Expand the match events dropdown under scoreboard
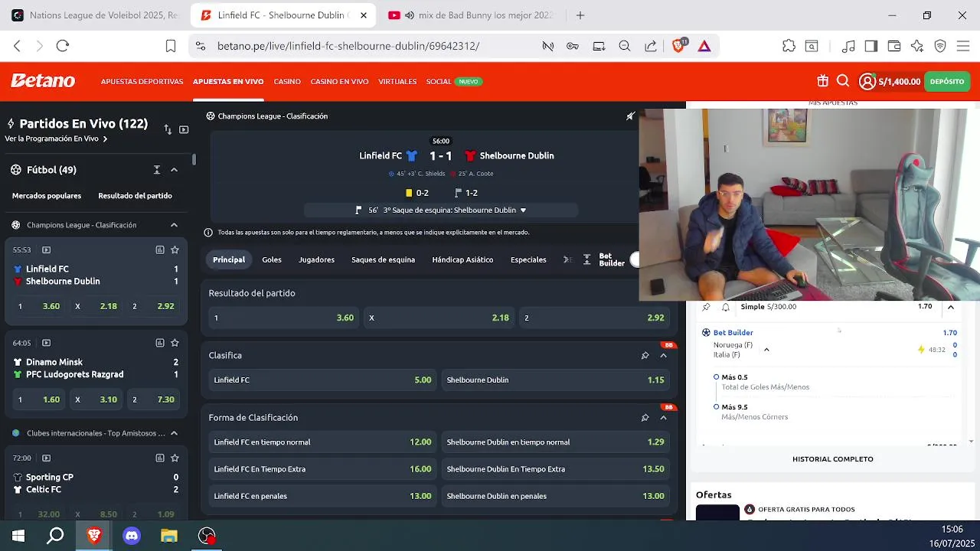 524,210
